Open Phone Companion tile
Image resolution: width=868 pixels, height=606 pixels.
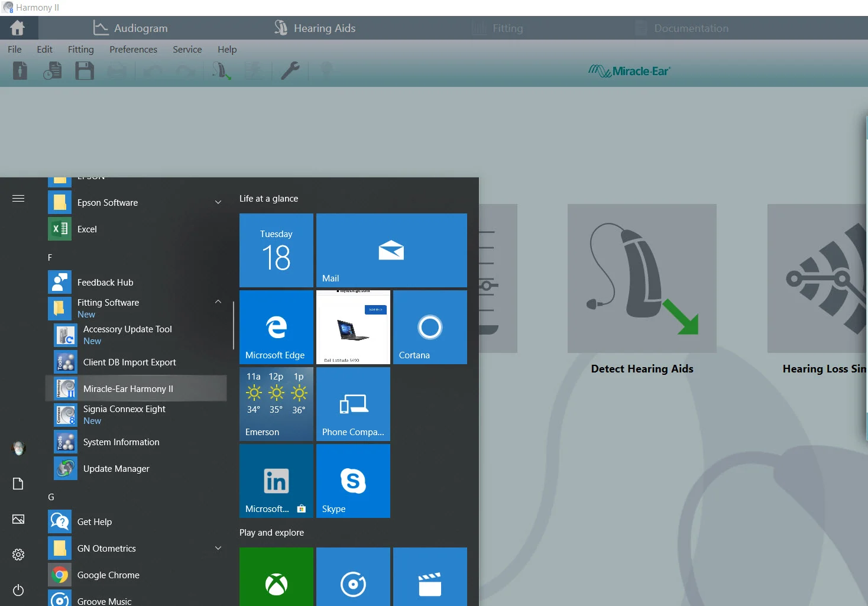coord(353,404)
